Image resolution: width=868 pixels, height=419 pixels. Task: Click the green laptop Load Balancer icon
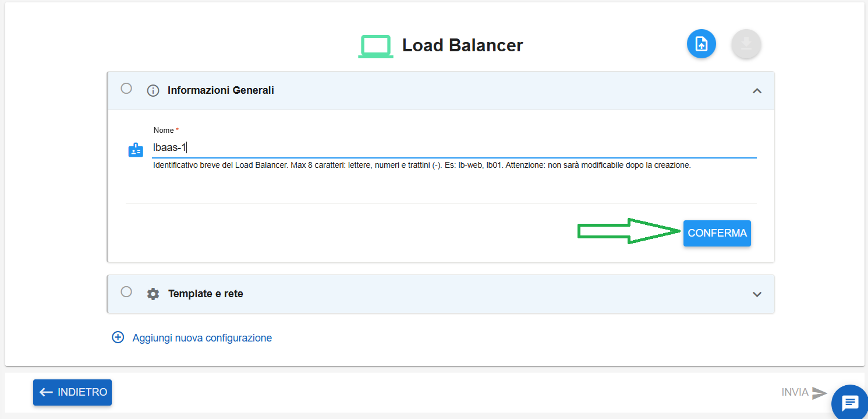[375, 46]
